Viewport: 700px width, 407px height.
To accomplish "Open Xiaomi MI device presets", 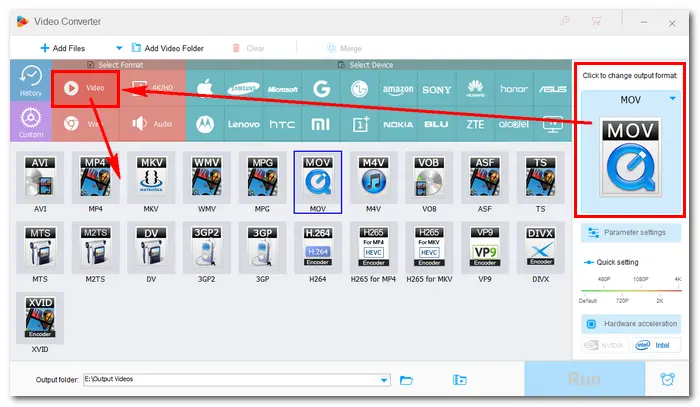I will (321, 124).
